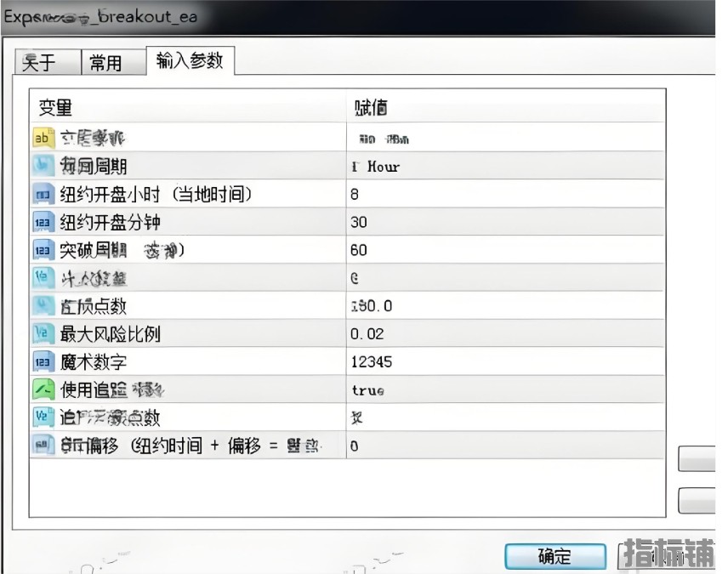Image resolution: width=728 pixels, height=574 pixels.
Task: Click the icon beside 纽约开盘分钟 variable
Action: click(x=43, y=223)
